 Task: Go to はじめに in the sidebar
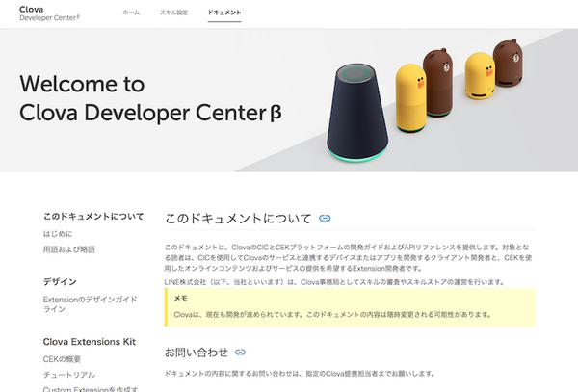pyautogui.click(x=58, y=234)
